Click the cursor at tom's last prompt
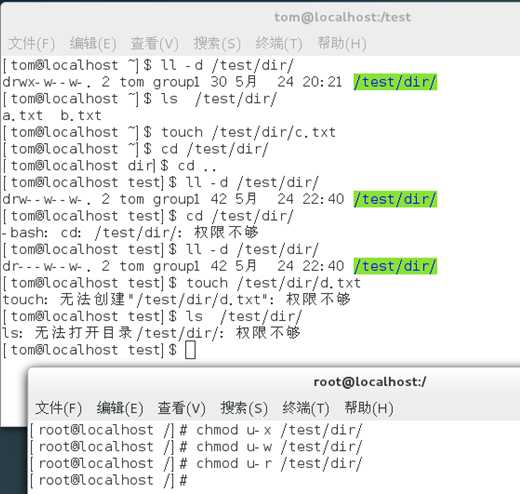The width and height of the screenshot is (520, 494). click(190, 350)
